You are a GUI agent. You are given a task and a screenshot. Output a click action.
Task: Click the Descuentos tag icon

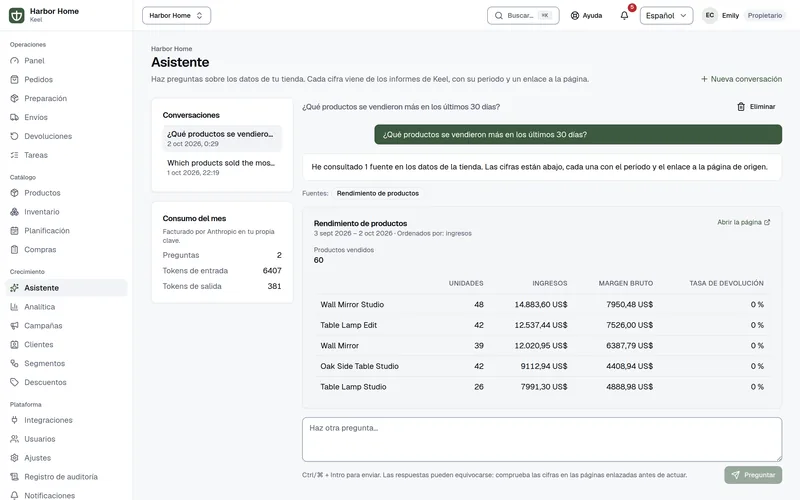(x=14, y=382)
